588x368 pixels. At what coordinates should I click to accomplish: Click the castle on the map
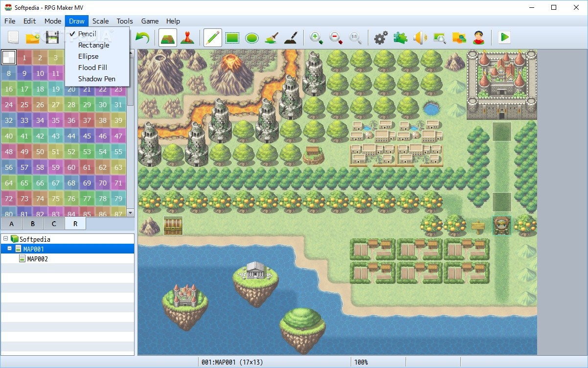[x=501, y=85]
